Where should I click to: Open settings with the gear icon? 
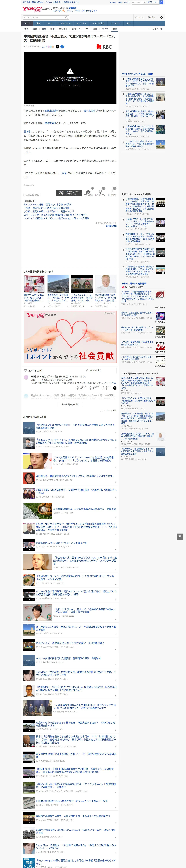click(x=161, y=18)
